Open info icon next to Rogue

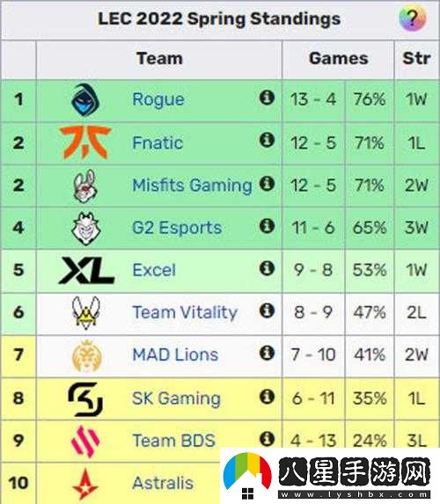[267, 98]
